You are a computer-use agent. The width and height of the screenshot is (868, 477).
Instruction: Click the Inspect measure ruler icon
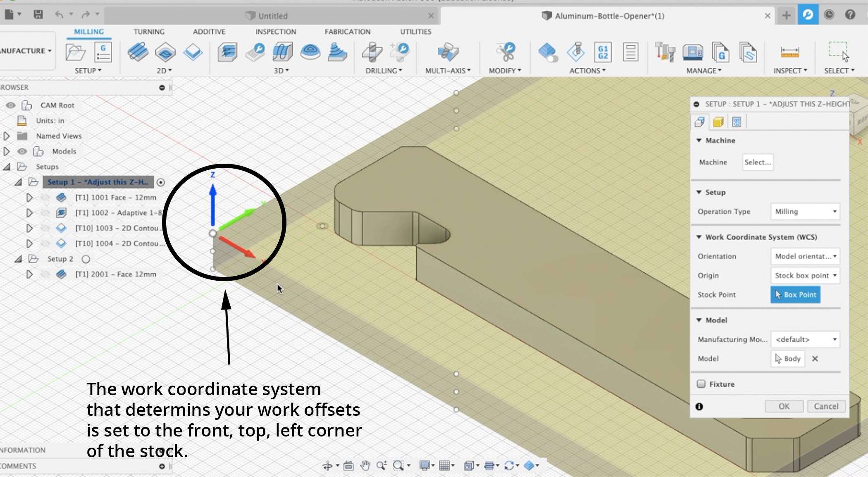(790, 52)
